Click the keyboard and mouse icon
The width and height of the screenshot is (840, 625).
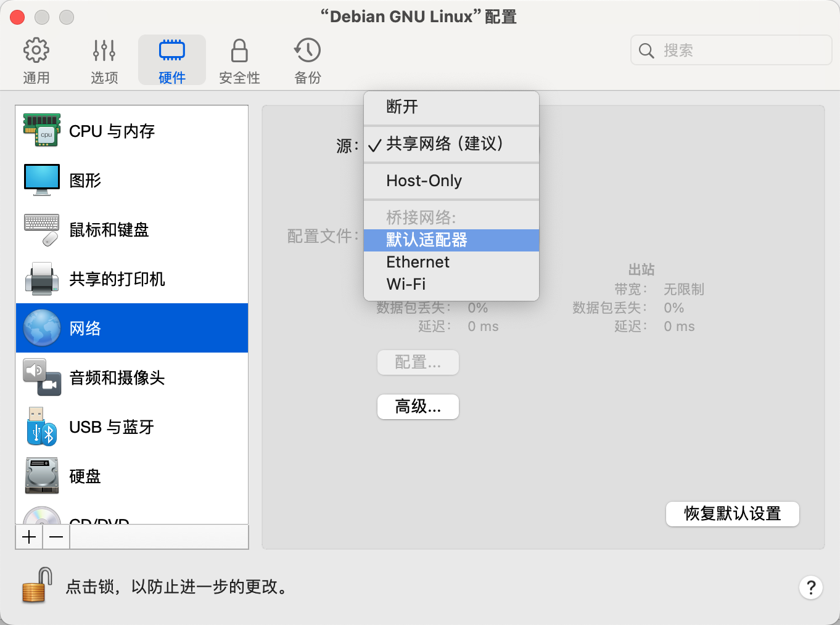pyautogui.click(x=42, y=229)
